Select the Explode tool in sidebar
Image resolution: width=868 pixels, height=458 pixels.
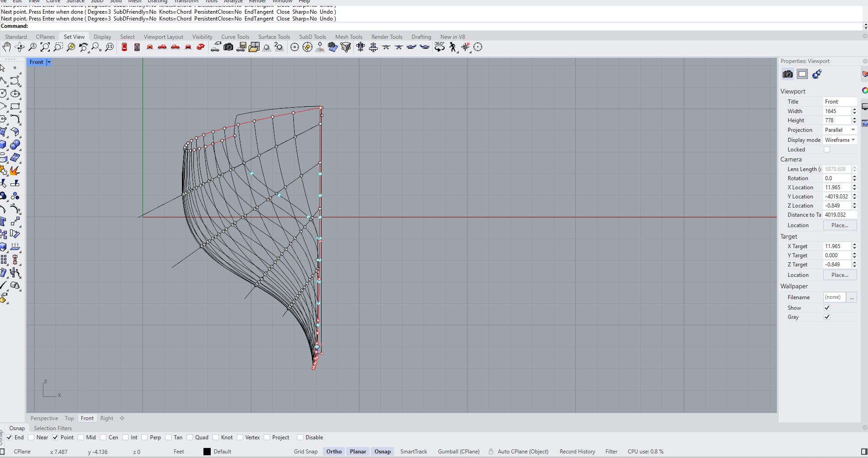15,170
